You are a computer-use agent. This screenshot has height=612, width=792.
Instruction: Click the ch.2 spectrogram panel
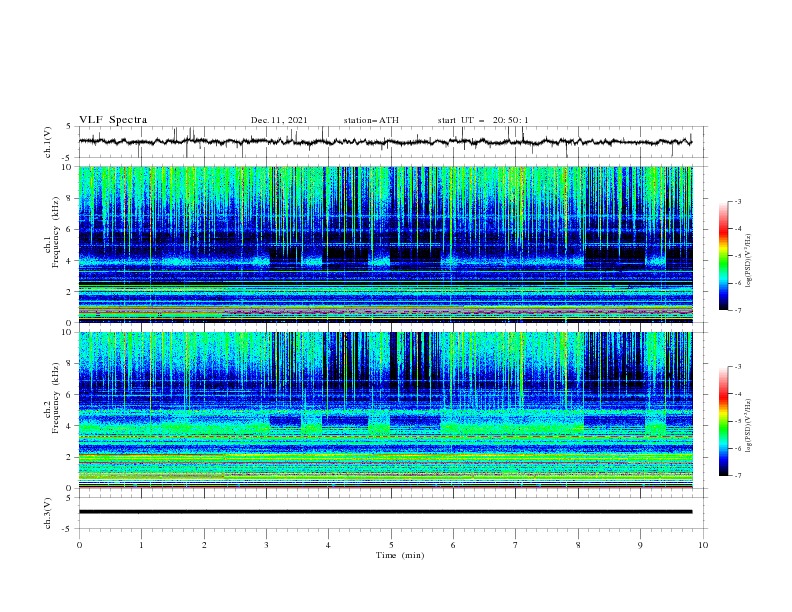point(386,410)
